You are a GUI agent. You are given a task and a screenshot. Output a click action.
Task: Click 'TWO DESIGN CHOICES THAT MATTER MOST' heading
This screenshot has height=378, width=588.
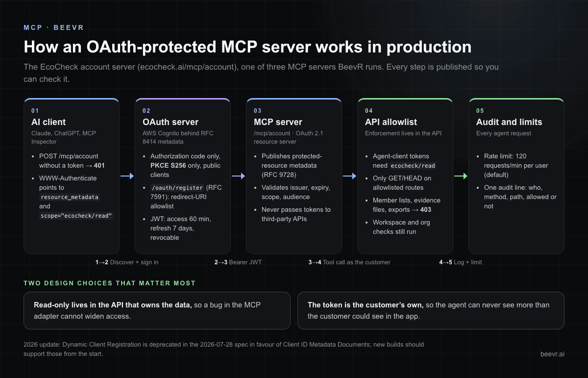pos(110,283)
